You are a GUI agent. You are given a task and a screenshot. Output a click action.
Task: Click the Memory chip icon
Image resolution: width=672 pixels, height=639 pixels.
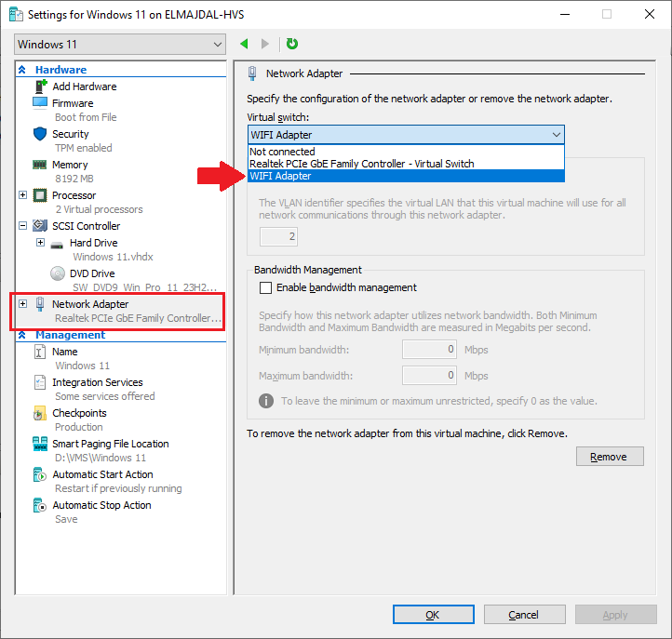pos(40,165)
